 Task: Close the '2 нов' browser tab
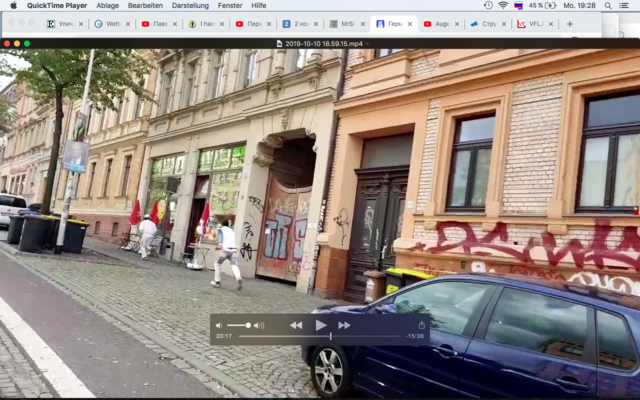tap(316, 24)
